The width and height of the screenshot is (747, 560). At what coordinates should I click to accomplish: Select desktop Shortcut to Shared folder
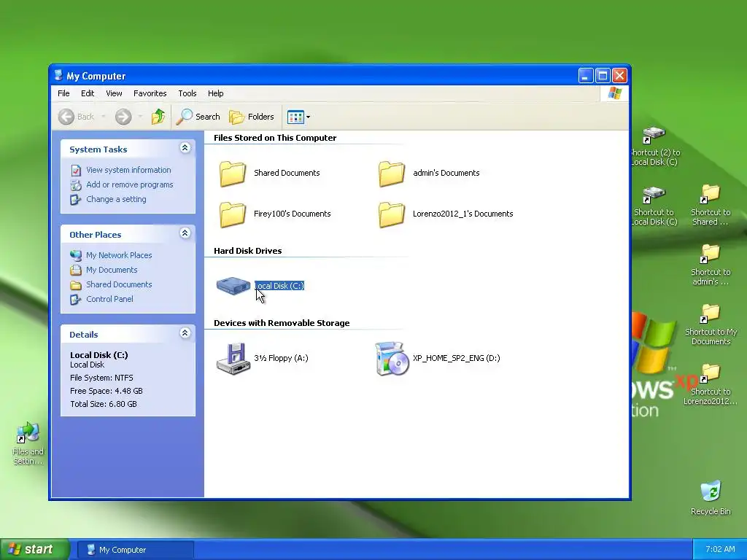tap(711, 194)
